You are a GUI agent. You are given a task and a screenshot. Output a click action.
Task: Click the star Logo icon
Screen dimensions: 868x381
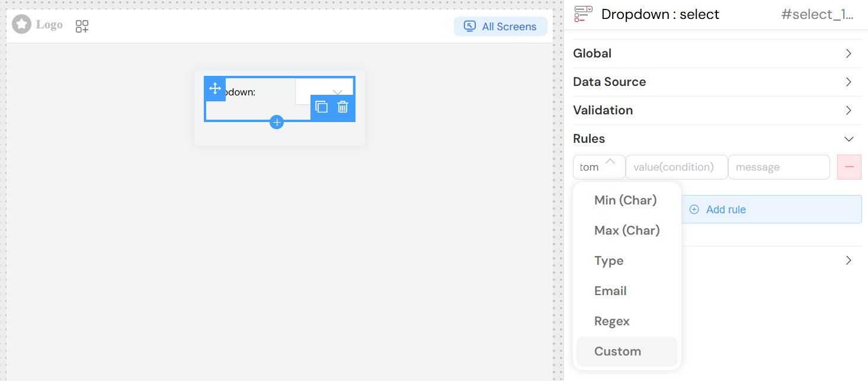[x=21, y=24]
